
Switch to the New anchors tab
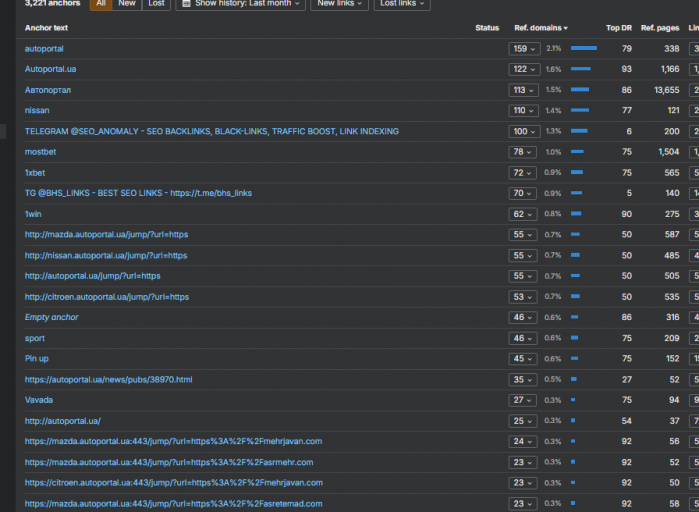[x=127, y=4]
